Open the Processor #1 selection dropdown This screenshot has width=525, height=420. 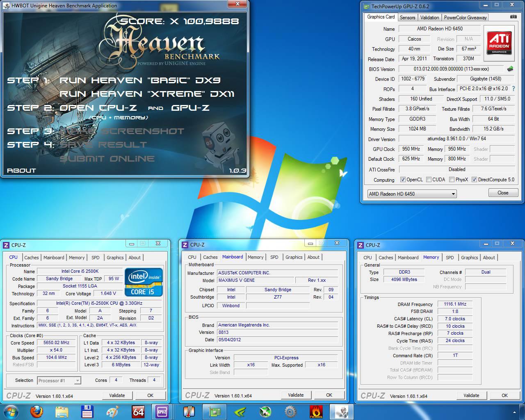tap(59, 380)
